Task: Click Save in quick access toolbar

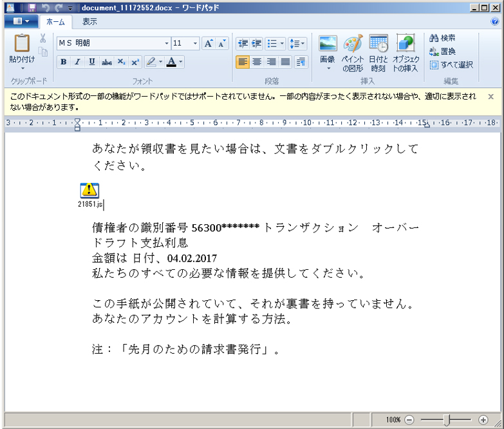Action: pyautogui.click(x=32, y=8)
